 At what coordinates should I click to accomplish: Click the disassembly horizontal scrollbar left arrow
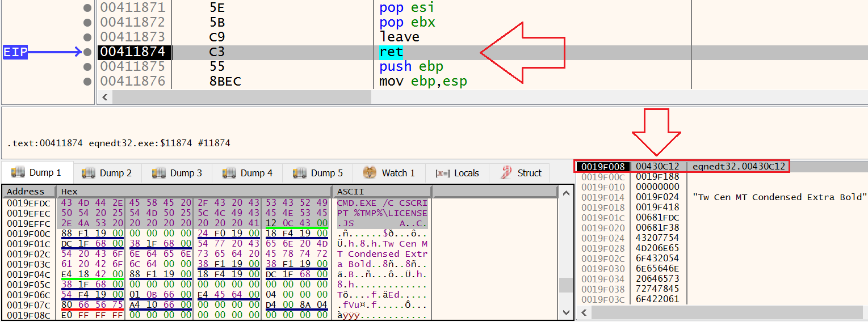[x=105, y=97]
